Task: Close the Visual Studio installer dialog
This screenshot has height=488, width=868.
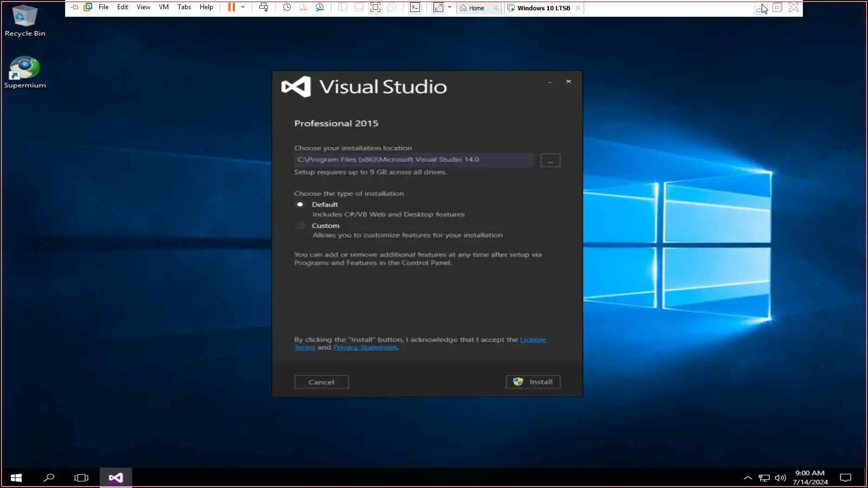Action: (569, 81)
